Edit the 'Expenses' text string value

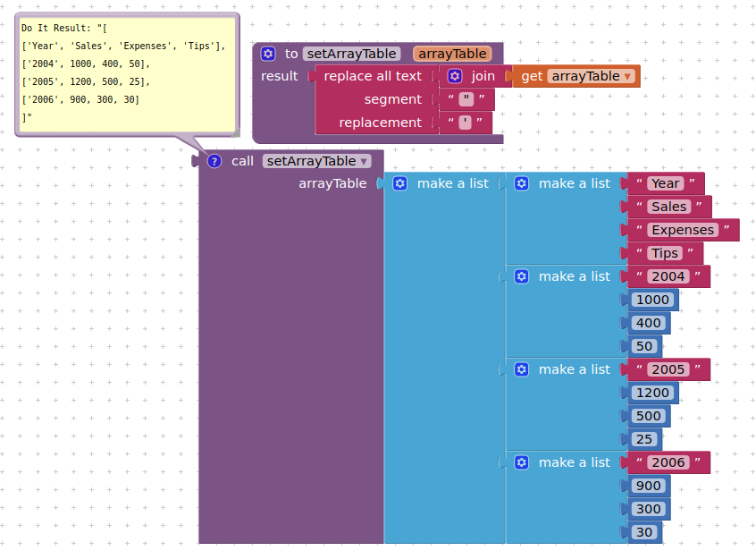coord(683,230)
